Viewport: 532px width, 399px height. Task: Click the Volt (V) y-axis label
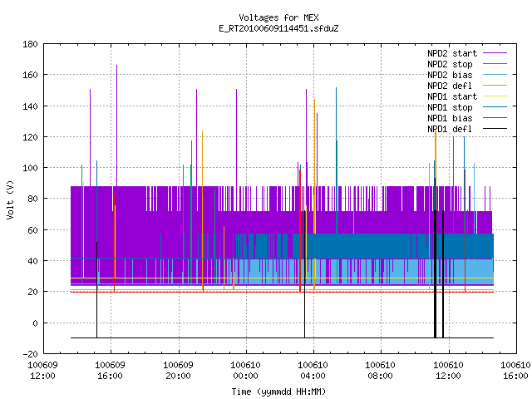(10, 199)
